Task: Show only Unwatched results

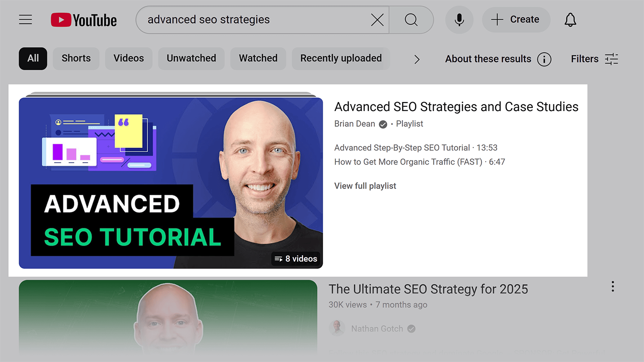Action: click(191, 59)
